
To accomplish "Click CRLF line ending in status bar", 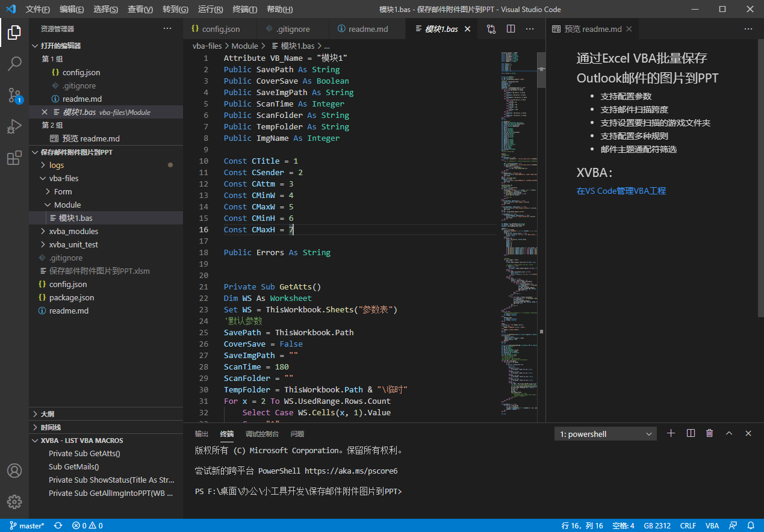I will point(688,525).
